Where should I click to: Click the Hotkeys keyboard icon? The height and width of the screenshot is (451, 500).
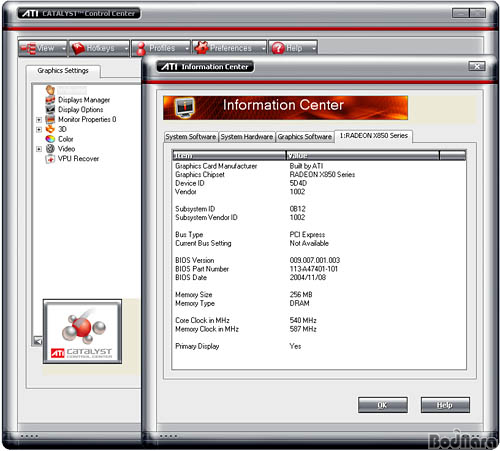coord(78,49)
